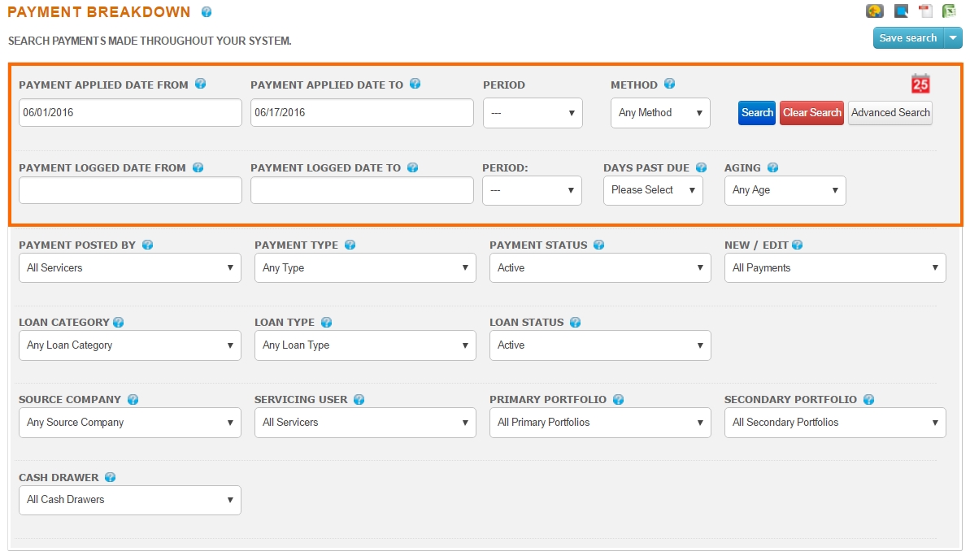Open the All Payments dropdown

tap(835, 267)
